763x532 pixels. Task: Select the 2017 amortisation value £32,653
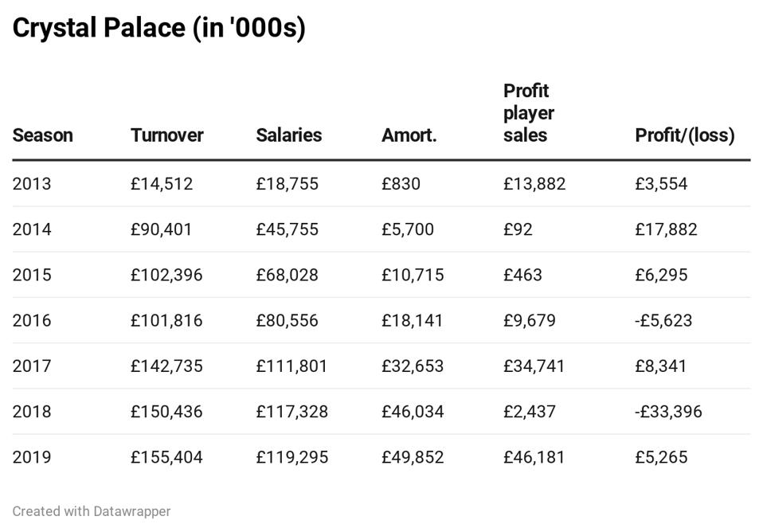tap(413, 366)
